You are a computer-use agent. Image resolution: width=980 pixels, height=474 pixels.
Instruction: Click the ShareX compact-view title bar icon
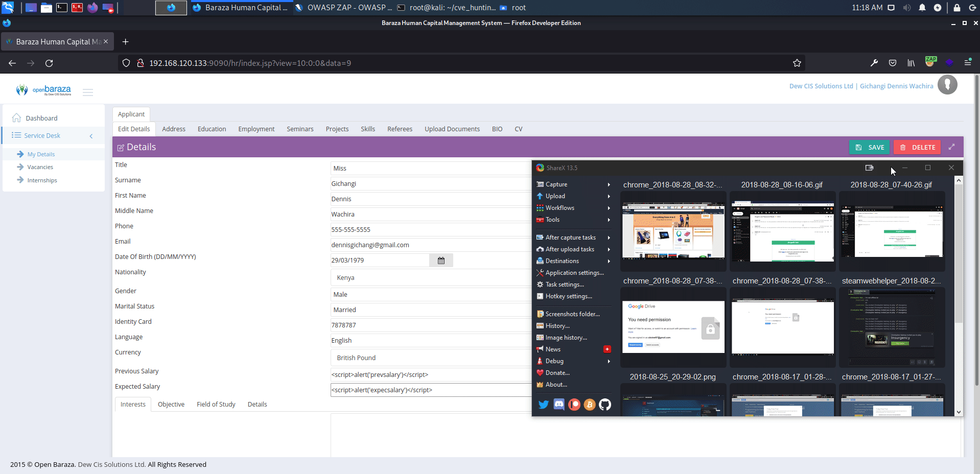tap(869, 168)
